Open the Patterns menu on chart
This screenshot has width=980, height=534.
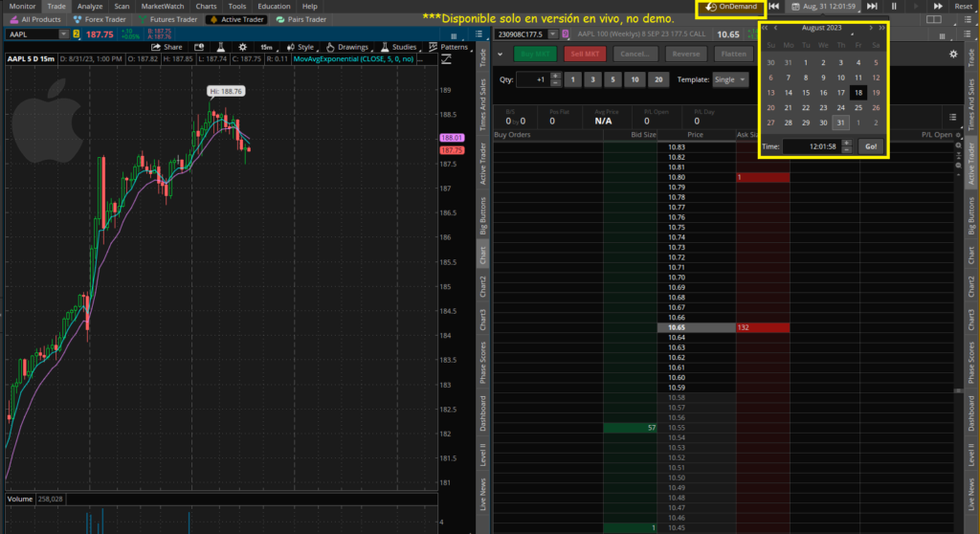pyautogui.click(x=449, y=47)
